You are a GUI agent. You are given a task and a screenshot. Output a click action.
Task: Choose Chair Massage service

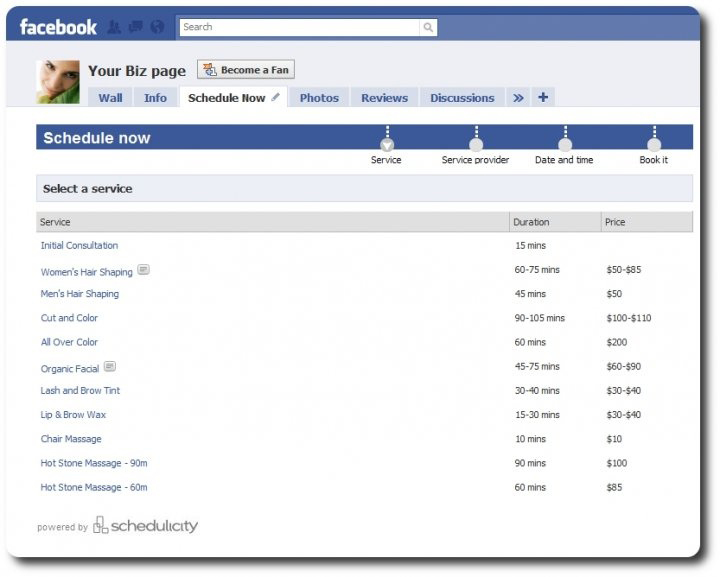pos(71,439)
